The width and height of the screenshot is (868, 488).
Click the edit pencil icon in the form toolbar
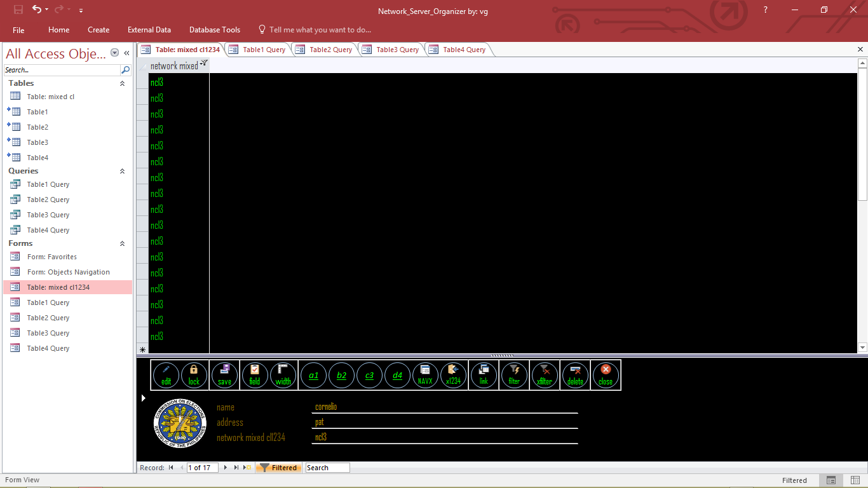[166, 375]
